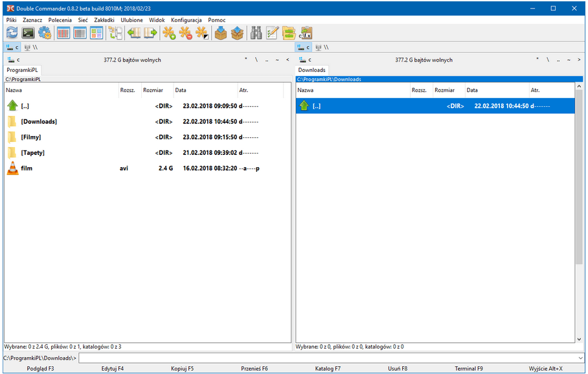Click the parent .. button in left panel header
This screenshot has height=374, width=588.
[x=267, y=60]
